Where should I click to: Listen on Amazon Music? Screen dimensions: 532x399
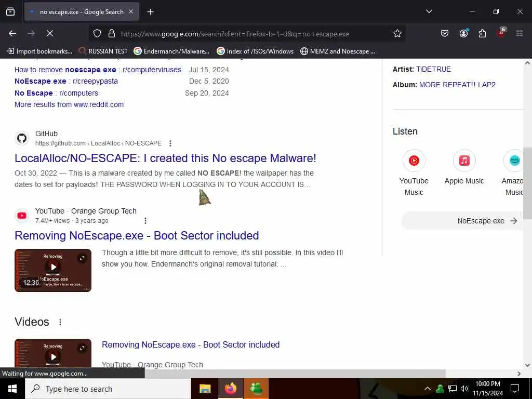(513, 172)
